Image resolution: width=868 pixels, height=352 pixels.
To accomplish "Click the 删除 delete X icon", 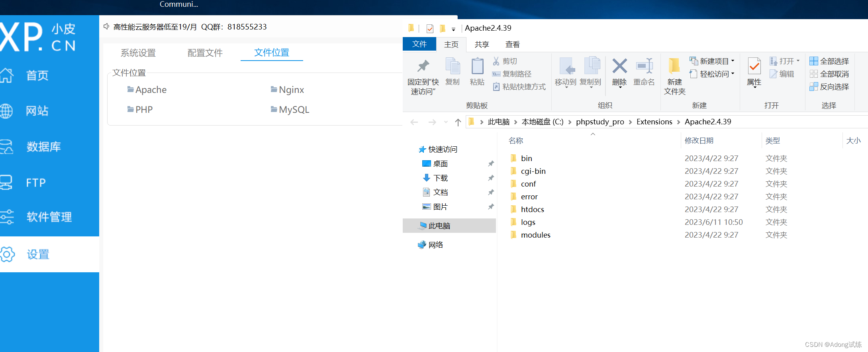I will (x=619, y=66).
